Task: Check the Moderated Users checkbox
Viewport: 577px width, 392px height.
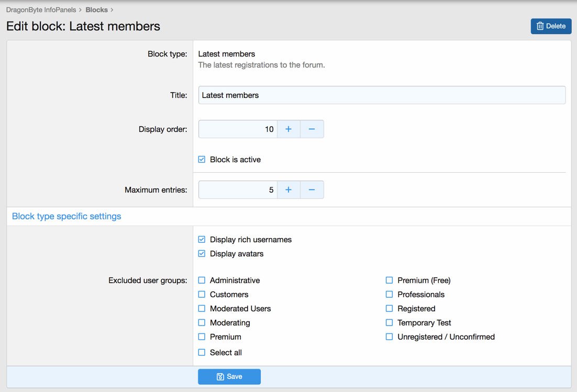Action: click(x=202, y=309)
